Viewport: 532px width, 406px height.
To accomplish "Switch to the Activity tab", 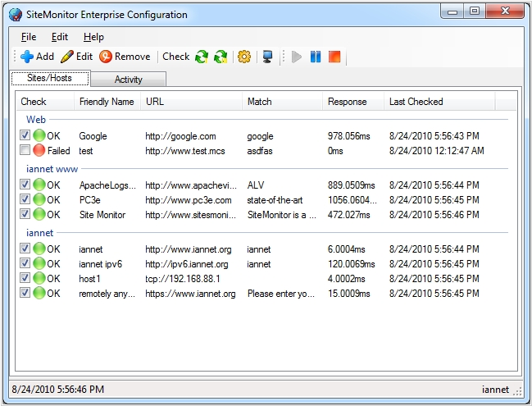I will pos(128,80).
